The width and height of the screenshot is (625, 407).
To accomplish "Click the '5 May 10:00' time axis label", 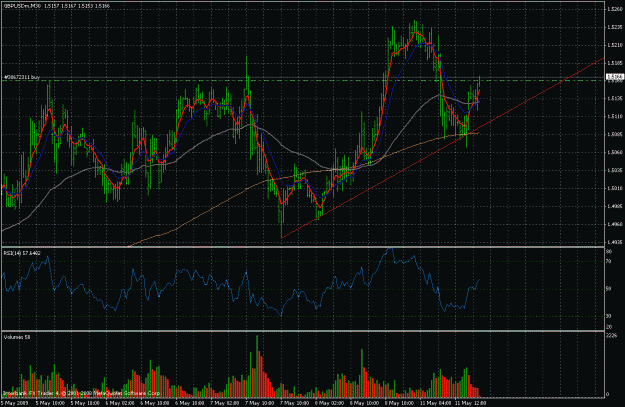I will tap(50, 403).
